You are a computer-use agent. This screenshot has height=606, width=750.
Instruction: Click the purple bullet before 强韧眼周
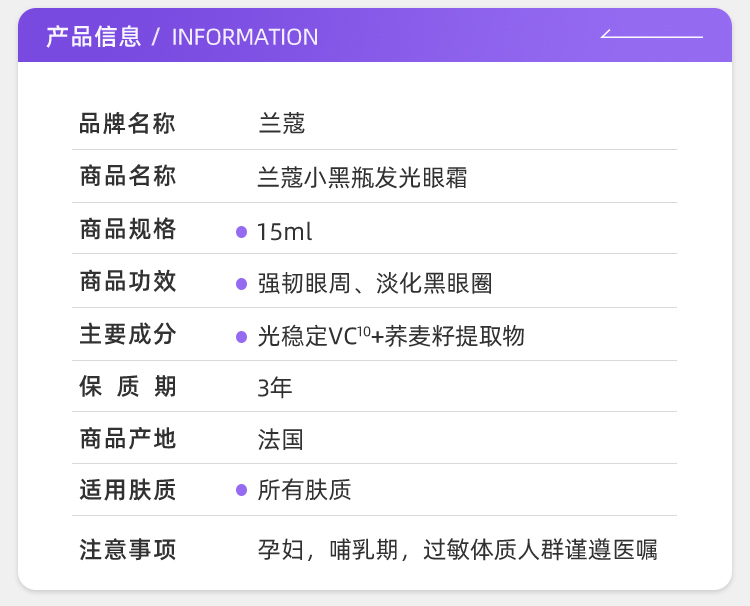click(241, 284)
